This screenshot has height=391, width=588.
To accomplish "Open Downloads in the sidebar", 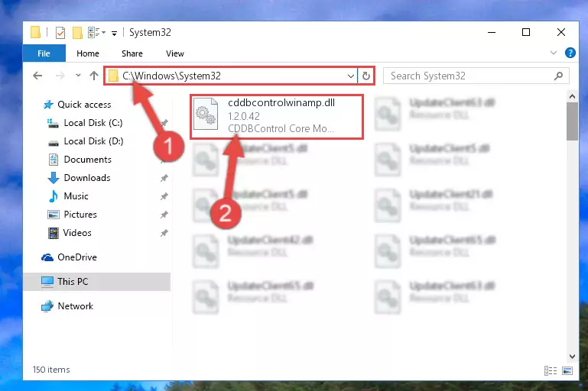I will [80, 178].
